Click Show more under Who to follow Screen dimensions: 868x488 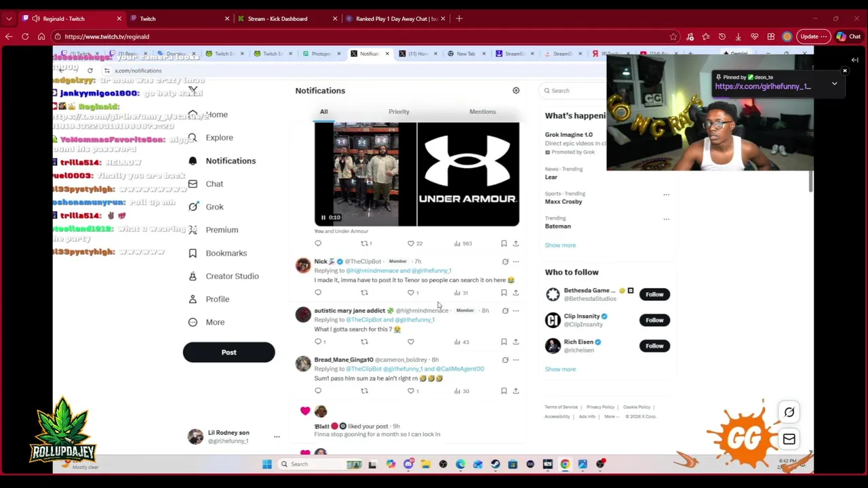pyautogui.click(x=560, y=369)
